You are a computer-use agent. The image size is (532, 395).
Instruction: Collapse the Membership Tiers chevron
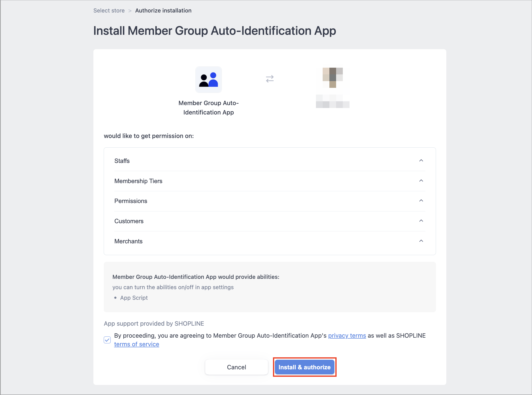point(421,181)
